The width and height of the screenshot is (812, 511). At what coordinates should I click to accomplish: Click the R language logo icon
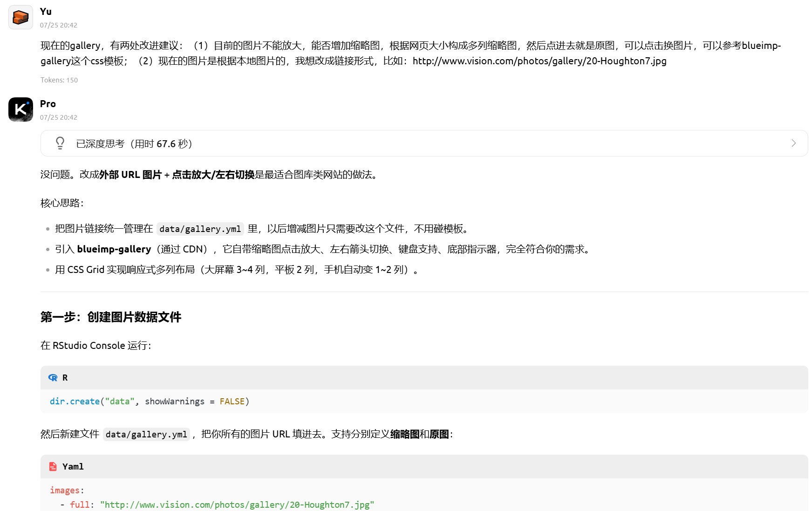53,378
